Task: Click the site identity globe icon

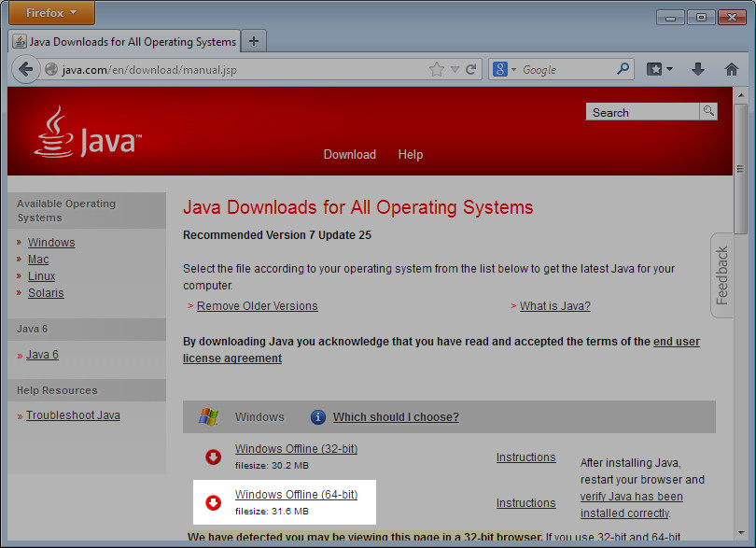Action: pos(51,69)
